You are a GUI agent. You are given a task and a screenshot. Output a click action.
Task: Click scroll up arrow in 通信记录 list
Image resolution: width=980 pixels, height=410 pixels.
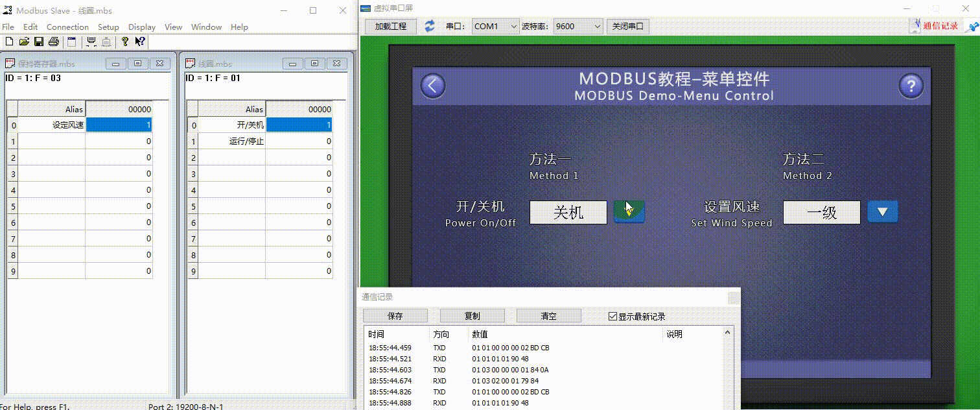coord(727,333)
